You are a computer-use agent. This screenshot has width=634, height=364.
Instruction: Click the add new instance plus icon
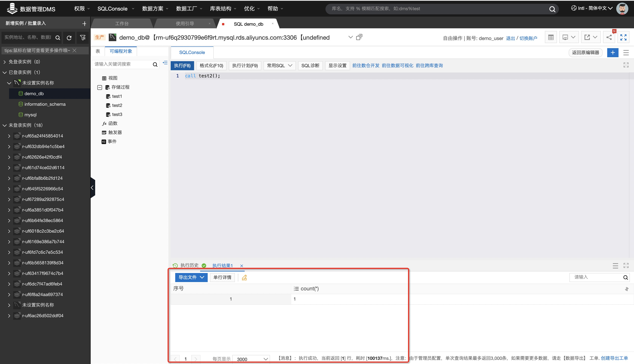tap(84, 24)
